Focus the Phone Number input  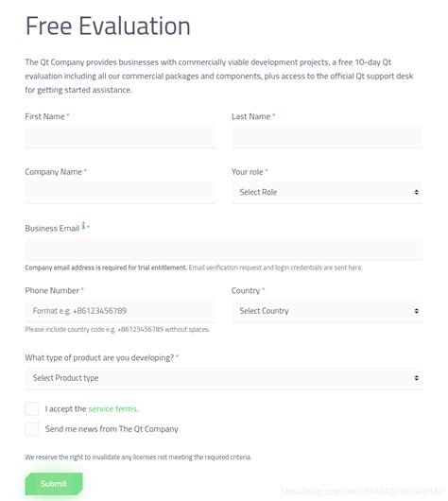click(x=120, y=311)
